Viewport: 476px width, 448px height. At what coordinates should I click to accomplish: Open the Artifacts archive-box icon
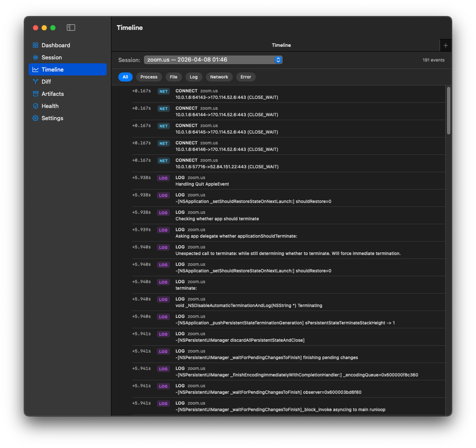point(35,94)
